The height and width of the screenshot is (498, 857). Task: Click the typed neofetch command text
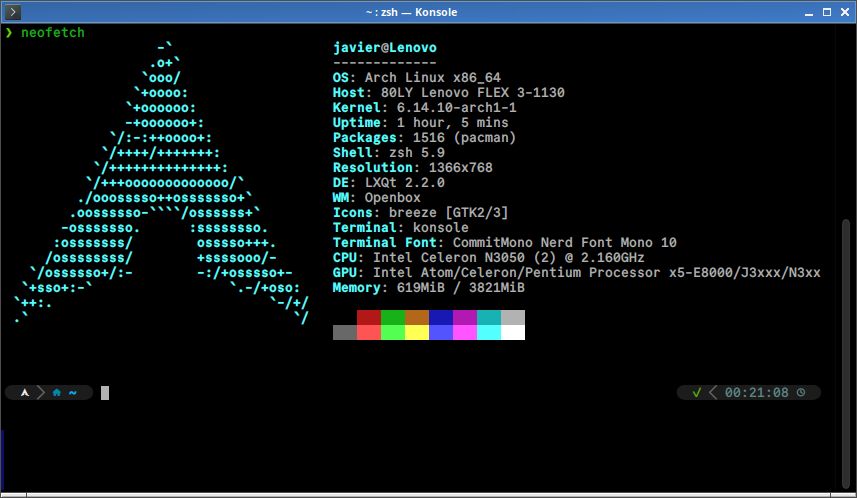[53, 33]
